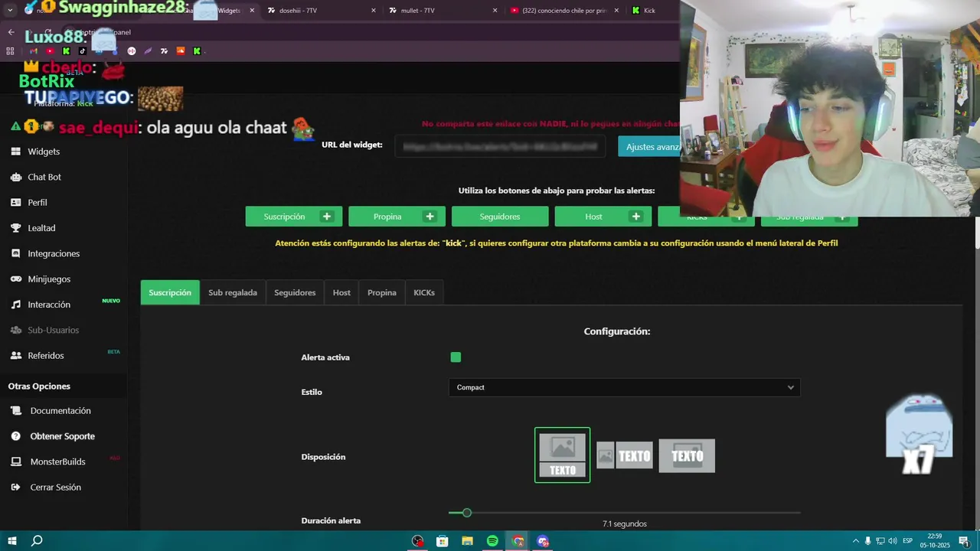The image size is (980, 551).
Task: Click the page vertical scrollbar
Action: tap(977, 233)
